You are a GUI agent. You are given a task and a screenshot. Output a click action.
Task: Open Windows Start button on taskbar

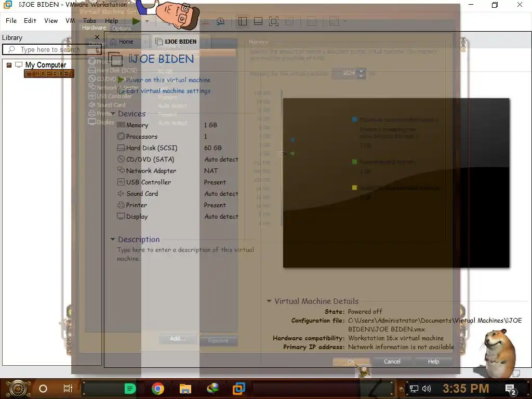(x=18, y=389)
